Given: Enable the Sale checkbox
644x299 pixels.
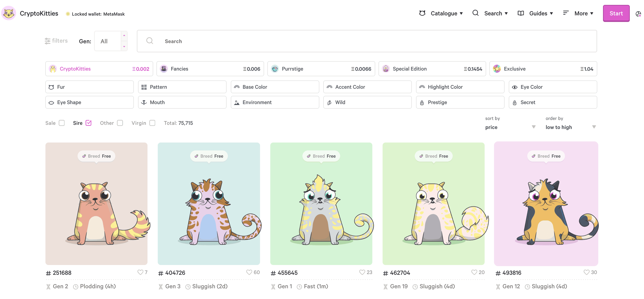Looking at the screenshot, I should click(62, 123).
